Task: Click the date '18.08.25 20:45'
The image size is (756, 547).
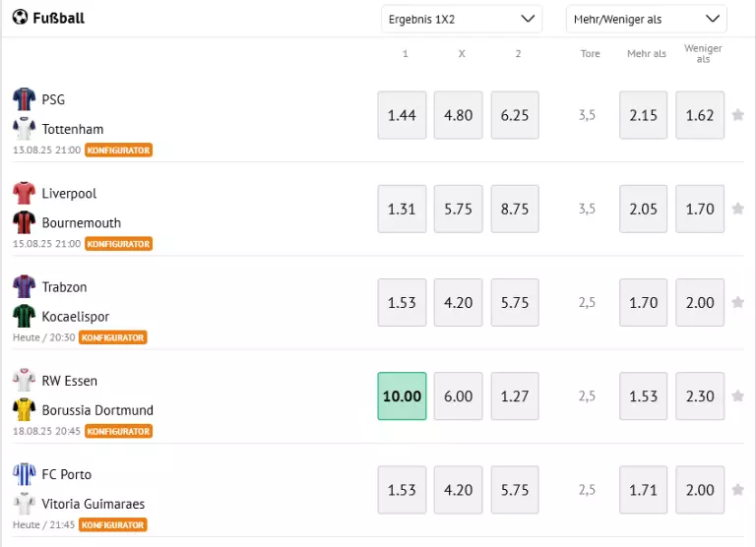Action: [47, 431]
